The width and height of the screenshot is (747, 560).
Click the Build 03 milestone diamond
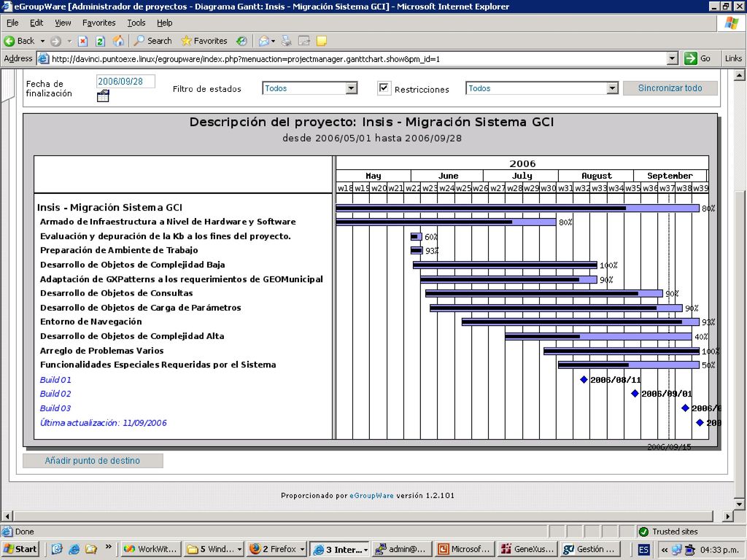click(685, 408)
